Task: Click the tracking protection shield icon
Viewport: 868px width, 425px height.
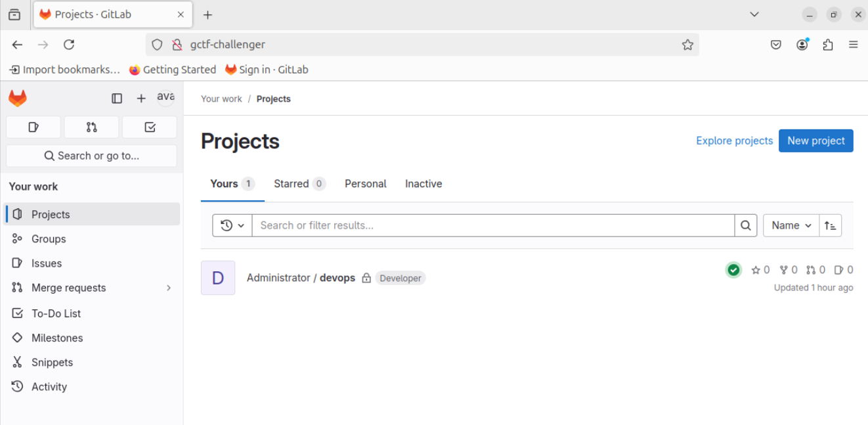Action: point(157,45)
